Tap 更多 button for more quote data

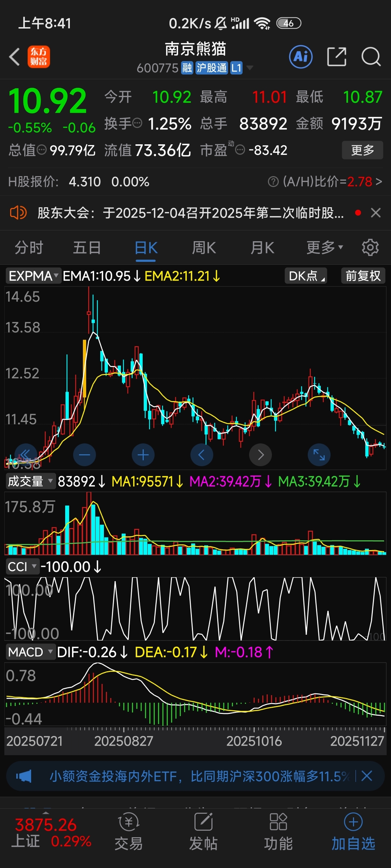pos(362,150)
